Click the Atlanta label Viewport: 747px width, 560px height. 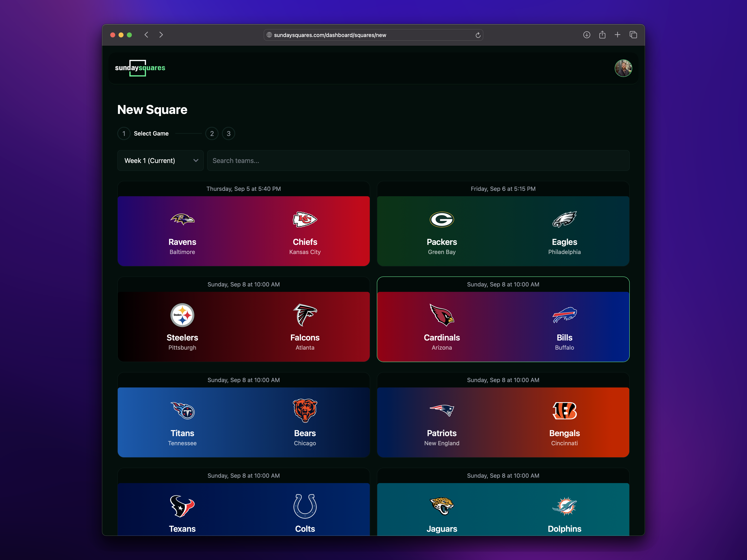coord(305,348)
